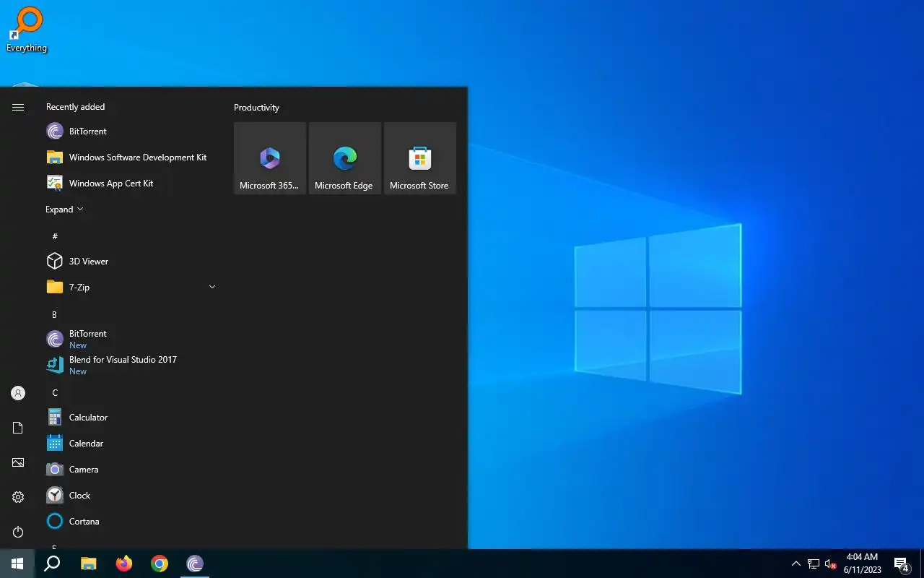Open Pictures from Start sidebar
The width and height of the screenshot is (924, 578).
(x=18, y=462)
